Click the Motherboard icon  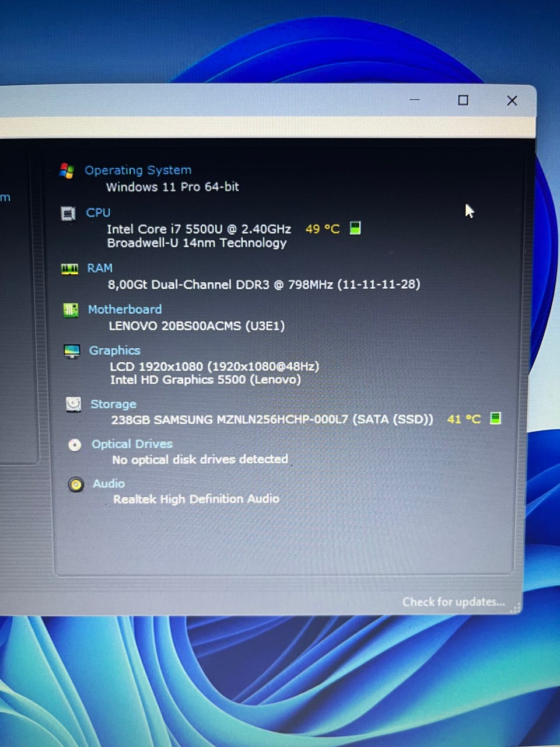click(71, 310)
